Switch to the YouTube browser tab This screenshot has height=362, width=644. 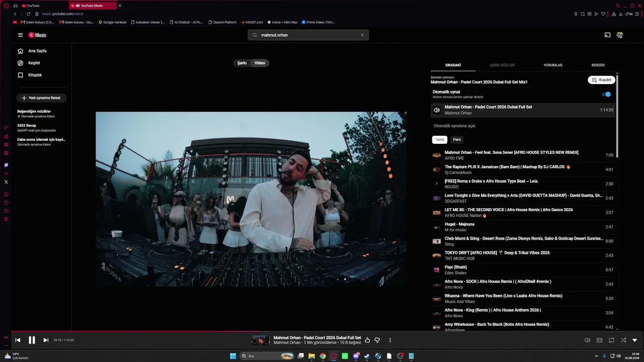coord(44,6)
